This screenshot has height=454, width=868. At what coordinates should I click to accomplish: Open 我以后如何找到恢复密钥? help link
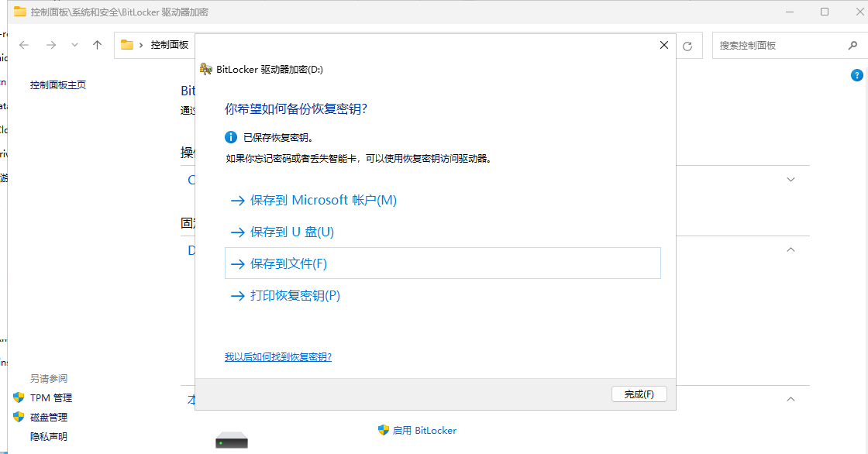pyautogui.click(x=277, y=356)
